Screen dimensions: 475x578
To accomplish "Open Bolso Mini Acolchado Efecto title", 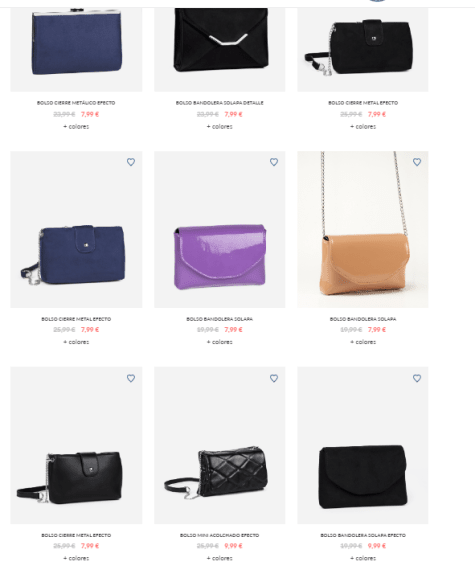I will pyautogui.click(x=220, y=535).
